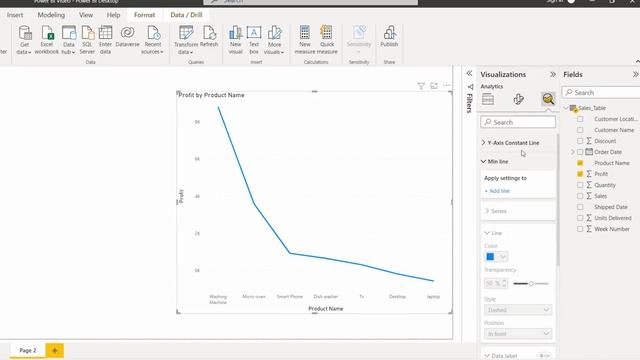Open the Data / Drill tab
Image resolution: width=640 pixels, height=360 pixels.
(x=186, y=15)
